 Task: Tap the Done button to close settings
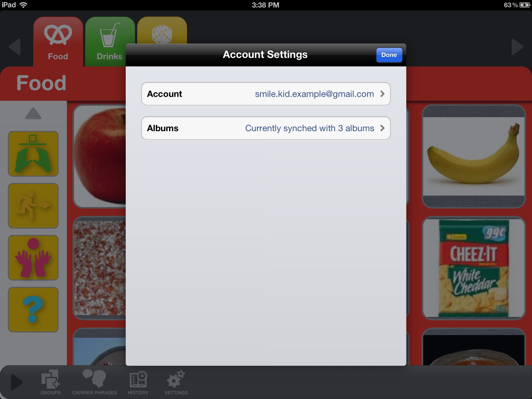389,55
